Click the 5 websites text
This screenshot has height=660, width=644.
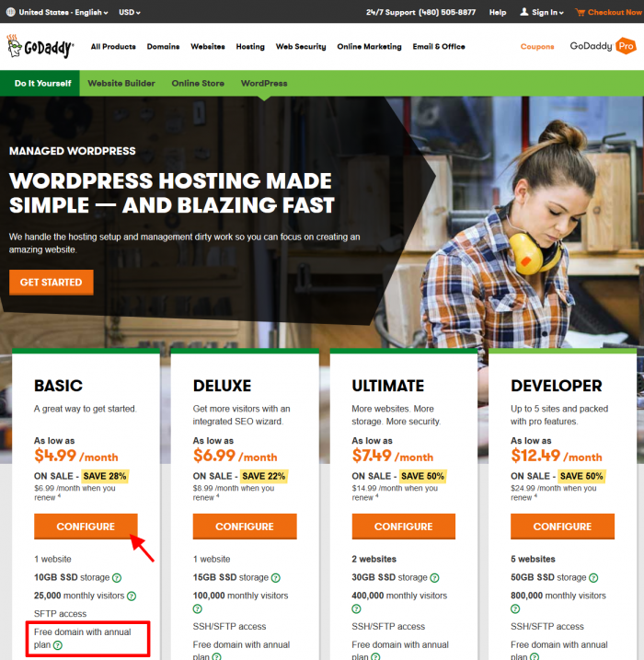point(533,560)
